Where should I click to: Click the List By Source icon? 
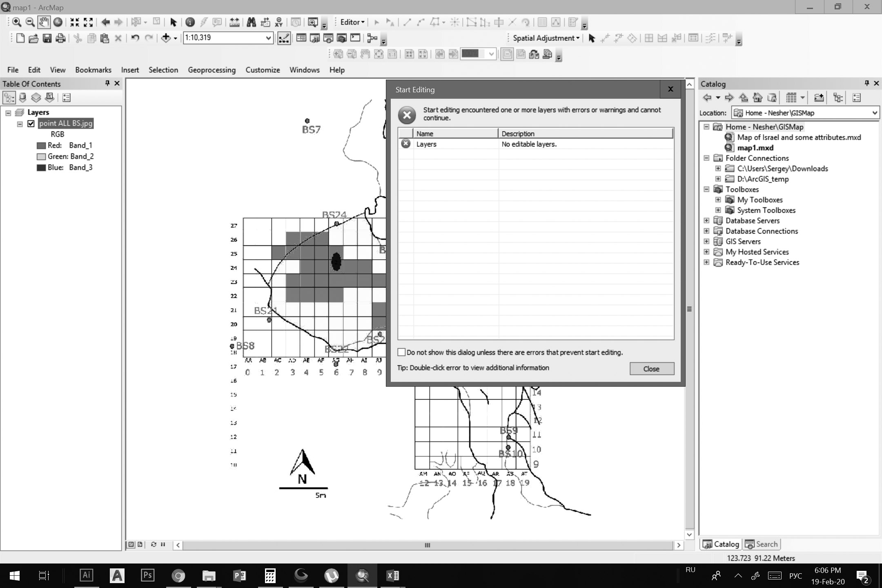pyautogui.click(x=22, y=98)
